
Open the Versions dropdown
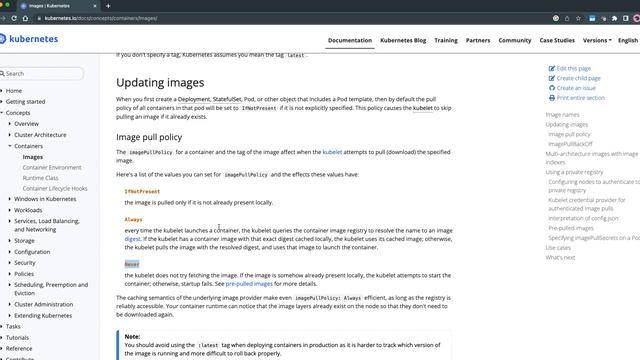point(597,40)
